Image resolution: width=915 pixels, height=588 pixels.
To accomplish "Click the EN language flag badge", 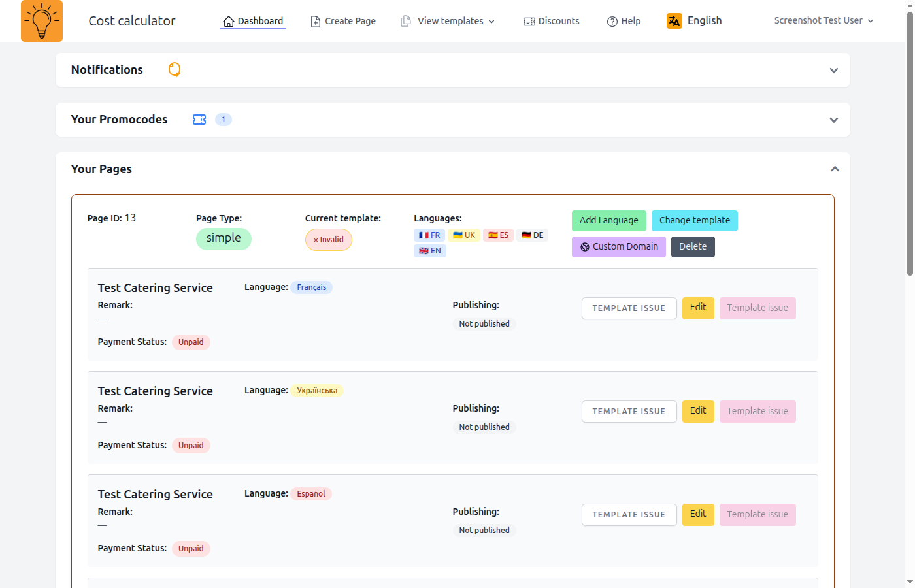I will click(430, 251).
